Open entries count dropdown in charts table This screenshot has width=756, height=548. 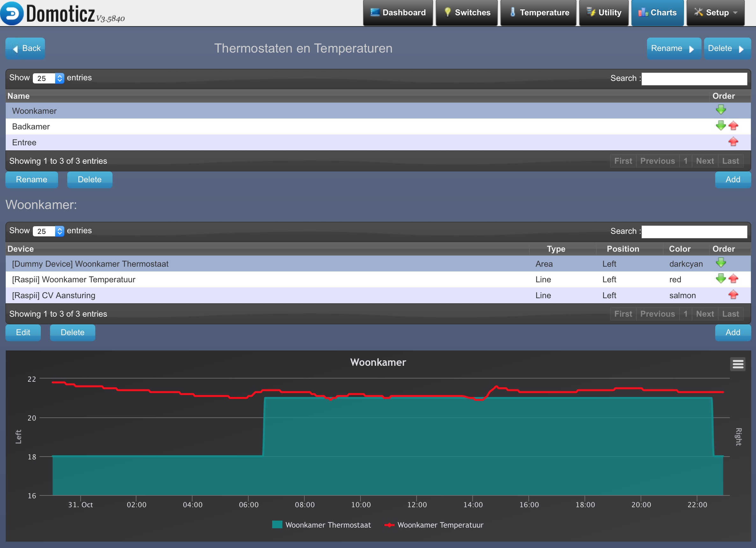pyautogui.click(x=48, y=78)
